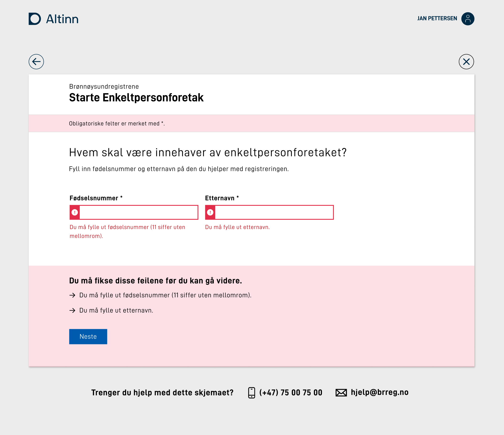Viewport: 504px width, 435px height.
Task: Open the JAN PETTERSEN account menu
Action: coord(437,19)
